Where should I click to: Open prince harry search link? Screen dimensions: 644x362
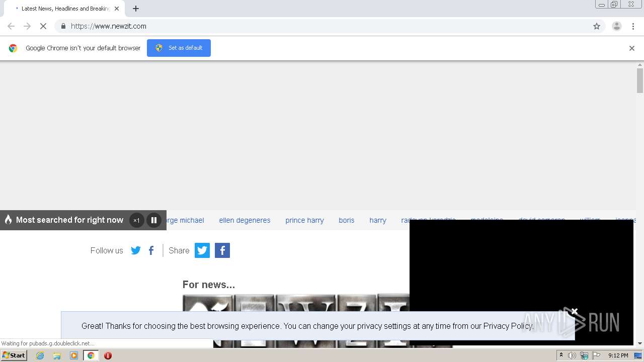coord(304,220)
